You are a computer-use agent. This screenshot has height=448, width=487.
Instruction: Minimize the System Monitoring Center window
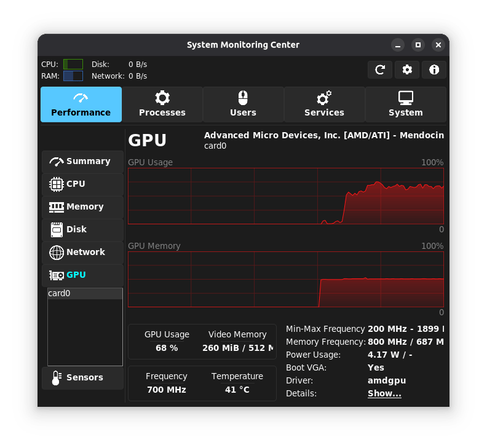[x=398, y=45]
